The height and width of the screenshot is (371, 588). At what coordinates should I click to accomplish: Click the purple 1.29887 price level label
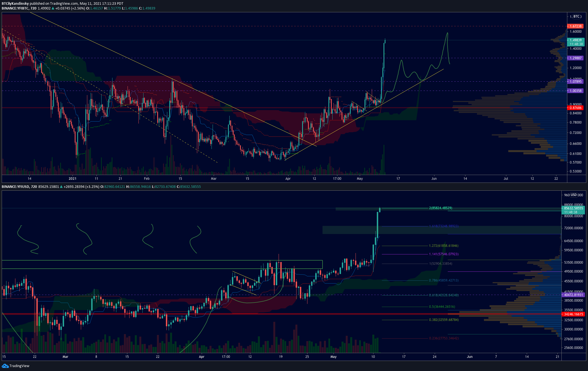(575, 58)
